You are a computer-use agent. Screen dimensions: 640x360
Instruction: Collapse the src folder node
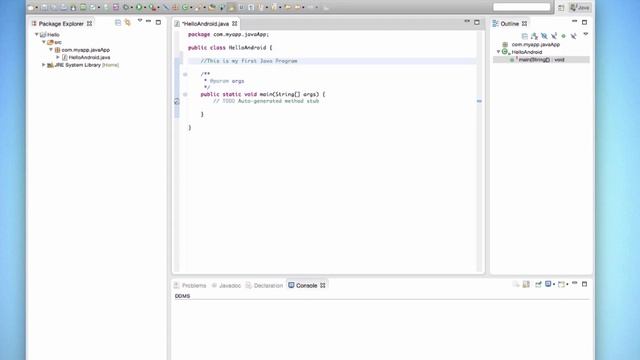click(x=44, y=42)
